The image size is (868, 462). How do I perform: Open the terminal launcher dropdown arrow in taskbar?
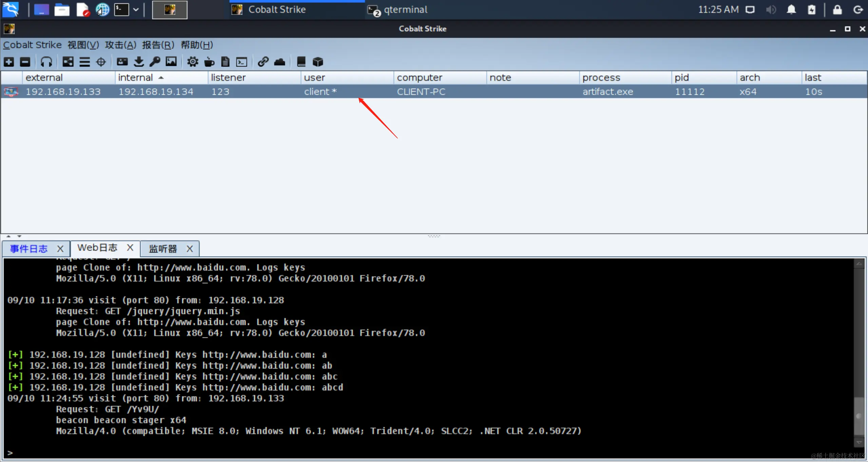(x=136, y=10)
